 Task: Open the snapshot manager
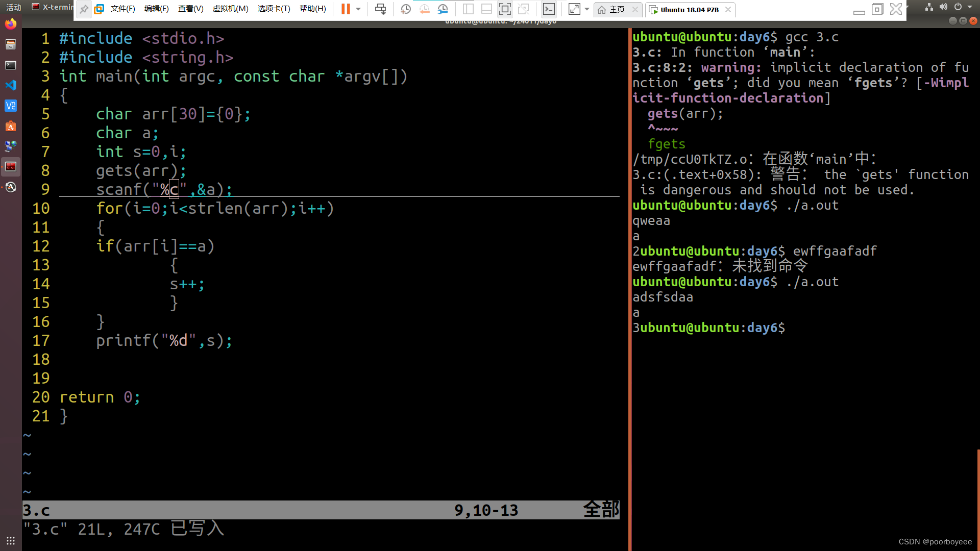(x=443, y=9)
